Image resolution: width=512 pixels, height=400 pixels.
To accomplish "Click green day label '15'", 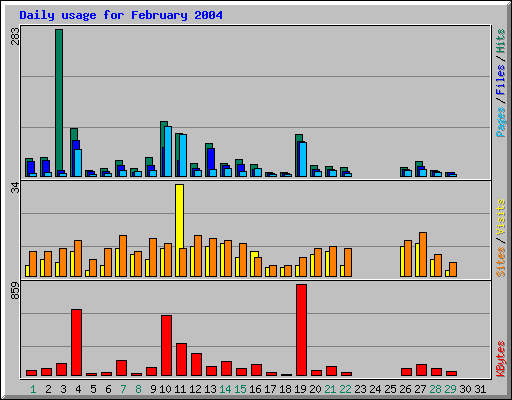I will pyautogui.click(x=240, y=389).
